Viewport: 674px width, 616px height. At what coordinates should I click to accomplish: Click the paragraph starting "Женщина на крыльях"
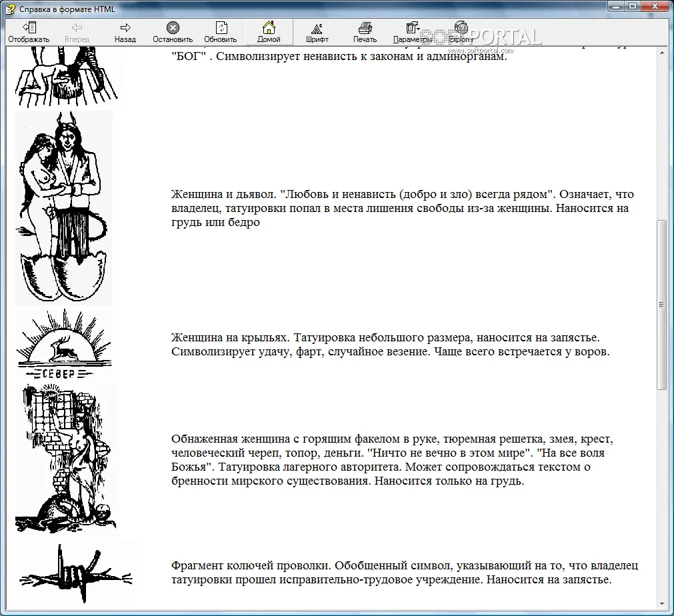(390, 344)
